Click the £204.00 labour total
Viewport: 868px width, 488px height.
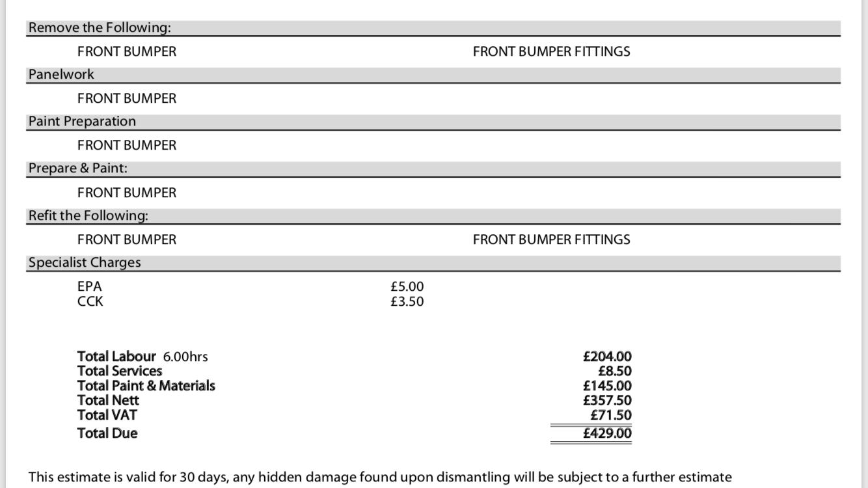coord(607,356)
